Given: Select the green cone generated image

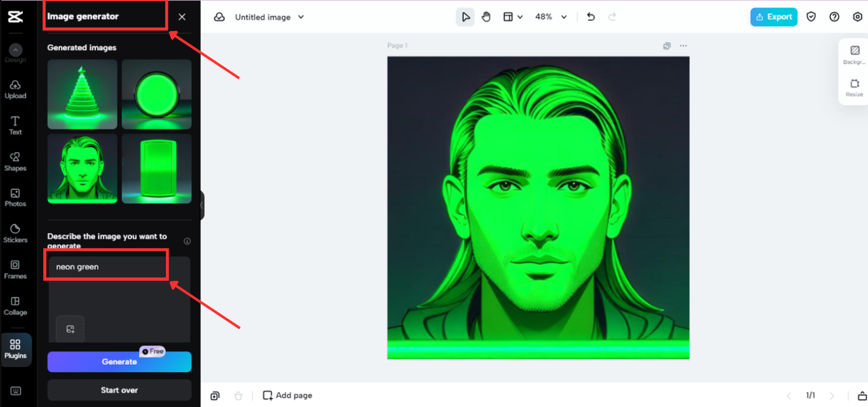Looking at the screenshot, I should pyautogui.click(x=82, y=94).
